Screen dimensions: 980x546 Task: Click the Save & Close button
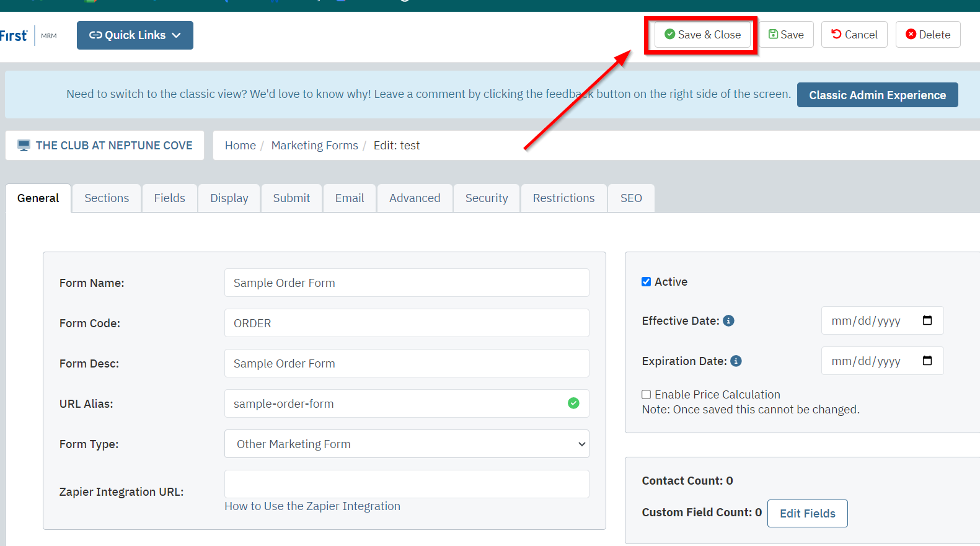[702, 35]
